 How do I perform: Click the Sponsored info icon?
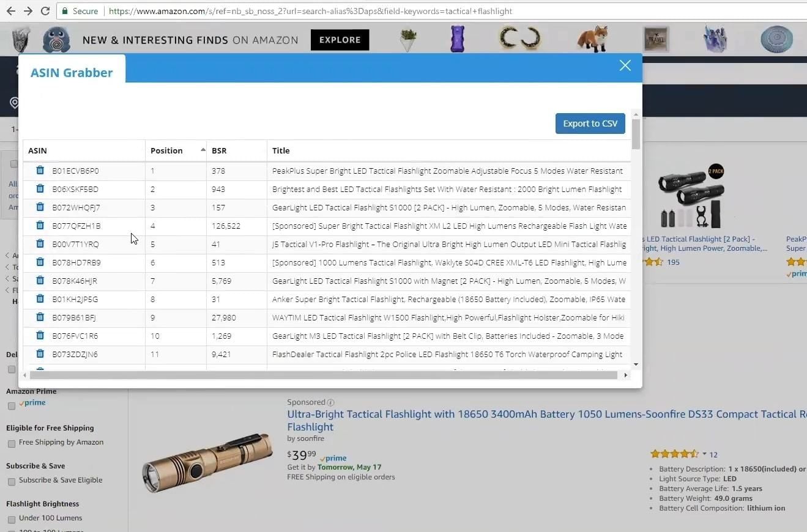(x=331, y=402)
